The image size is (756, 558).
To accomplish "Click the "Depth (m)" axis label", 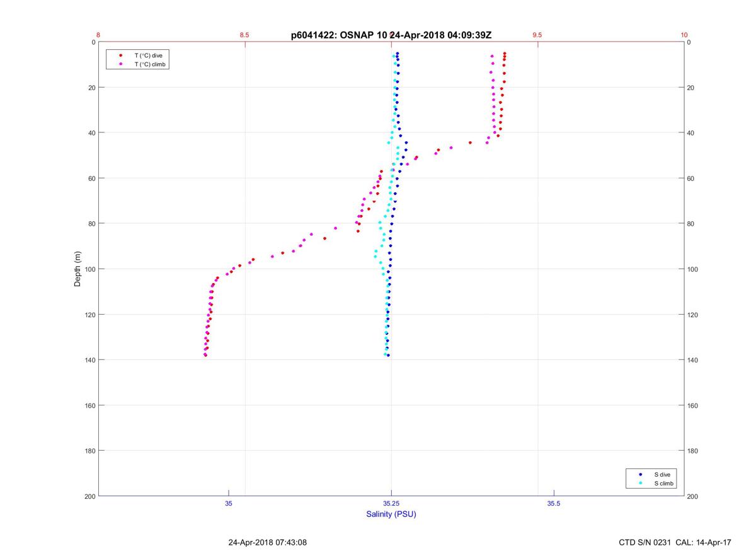I will (78, 269).
